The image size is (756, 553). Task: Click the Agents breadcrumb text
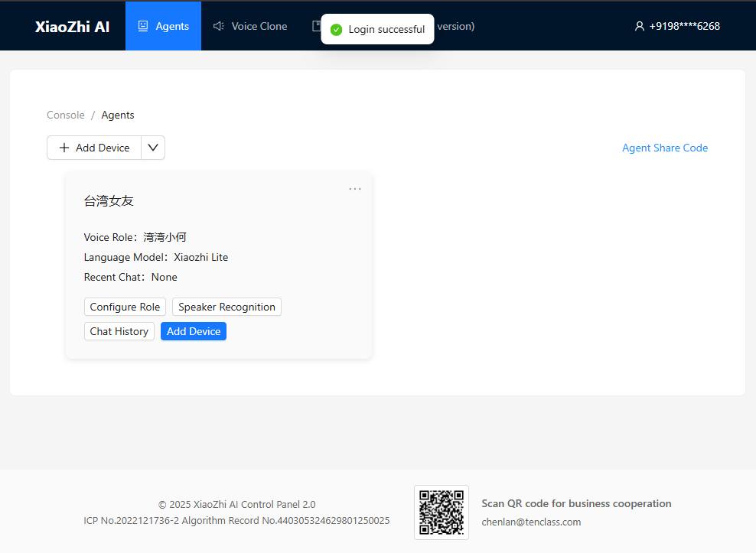coord(118,115)
